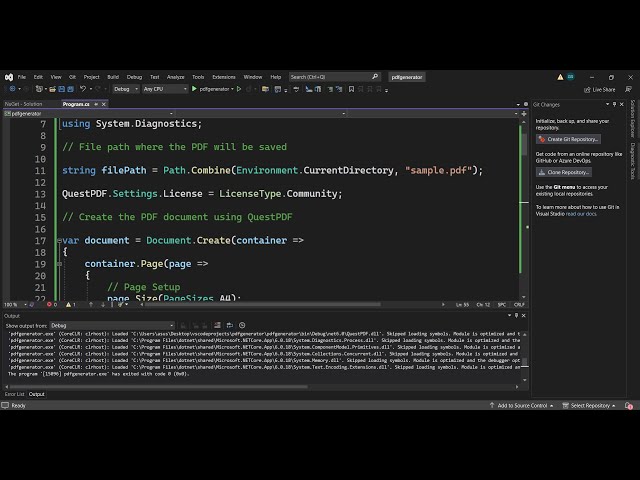The image size is (640, 480).
Task: Click the green Start debugging play icon
Action: pos(194,89)
